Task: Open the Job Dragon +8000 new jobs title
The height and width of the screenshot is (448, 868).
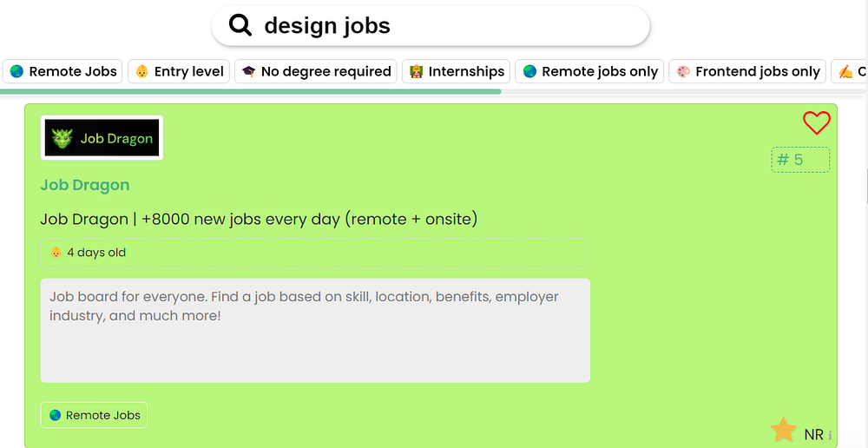Action: (x=259, y=219)
